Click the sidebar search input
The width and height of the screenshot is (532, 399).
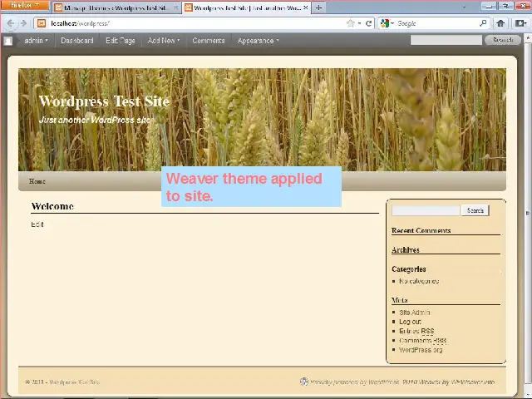coord(426,210)
